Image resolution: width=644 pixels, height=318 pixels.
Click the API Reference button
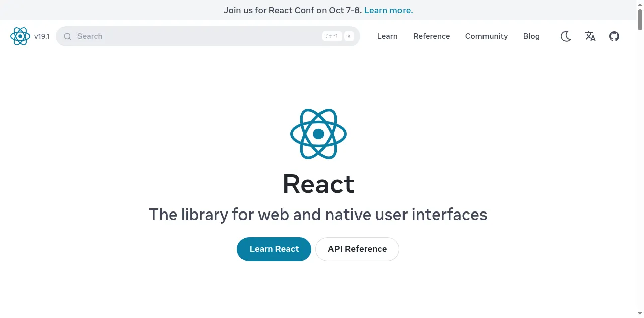click(x=357, y=249)
